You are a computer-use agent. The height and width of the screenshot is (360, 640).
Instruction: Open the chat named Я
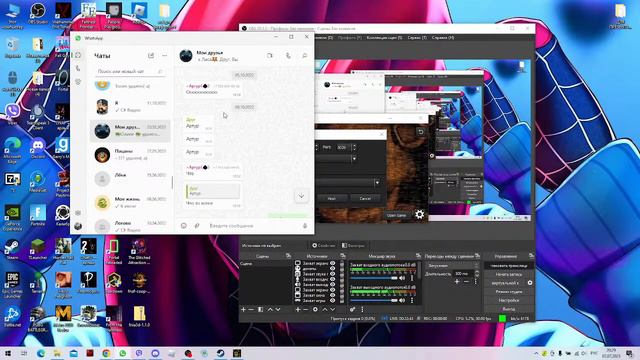tap(130, 107)
